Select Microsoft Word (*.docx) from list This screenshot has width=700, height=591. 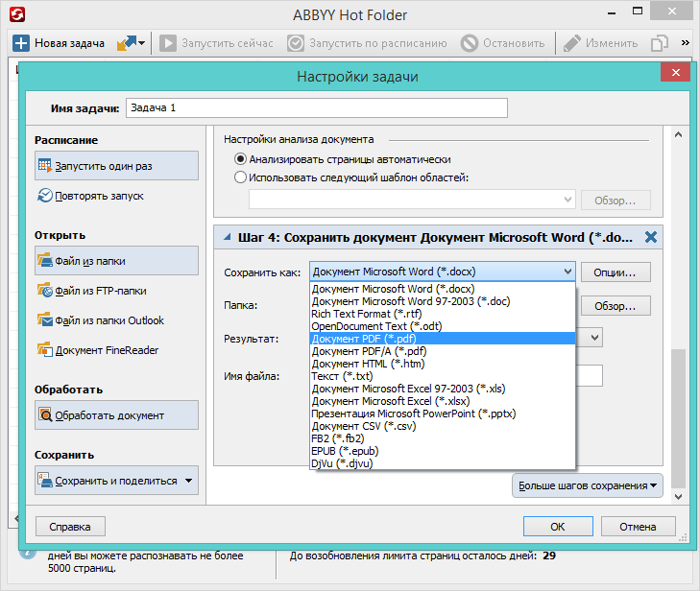443,289
